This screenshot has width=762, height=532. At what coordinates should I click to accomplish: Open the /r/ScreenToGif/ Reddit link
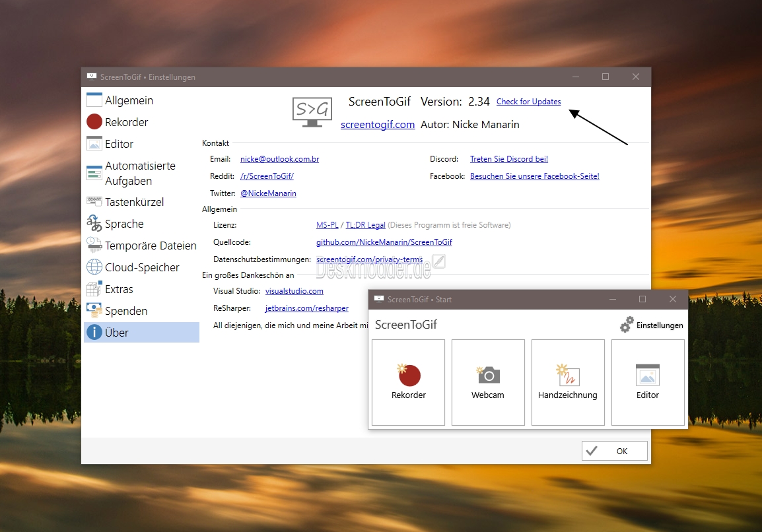click(x=267, y=176)
